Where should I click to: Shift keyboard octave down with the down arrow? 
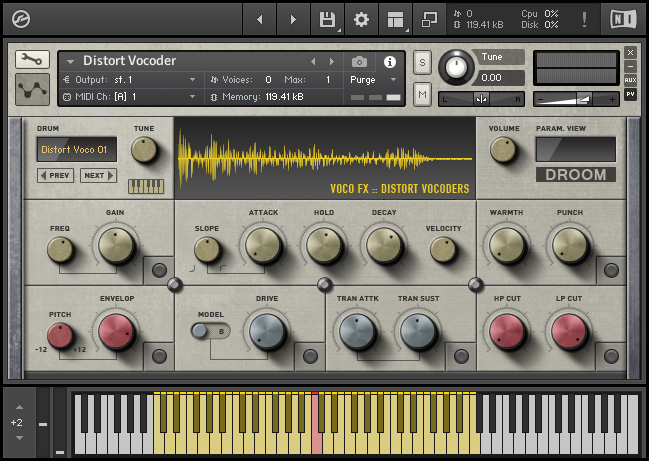(19, 438)
